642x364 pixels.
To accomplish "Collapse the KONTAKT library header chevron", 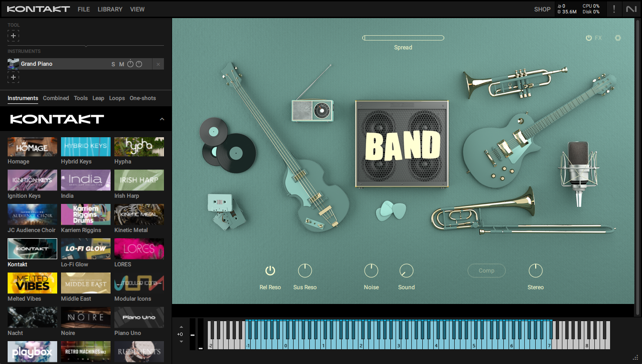I will pyautogui.click(x=162, y=119).
